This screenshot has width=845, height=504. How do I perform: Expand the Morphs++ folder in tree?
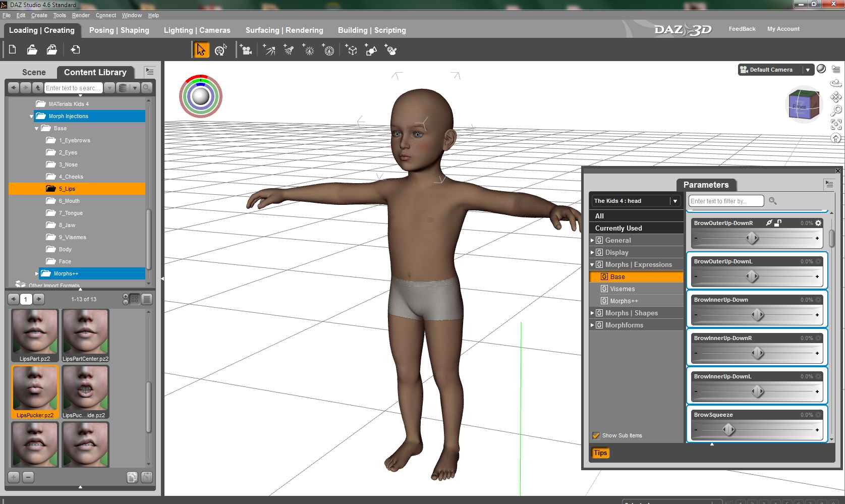click(36, 273)
